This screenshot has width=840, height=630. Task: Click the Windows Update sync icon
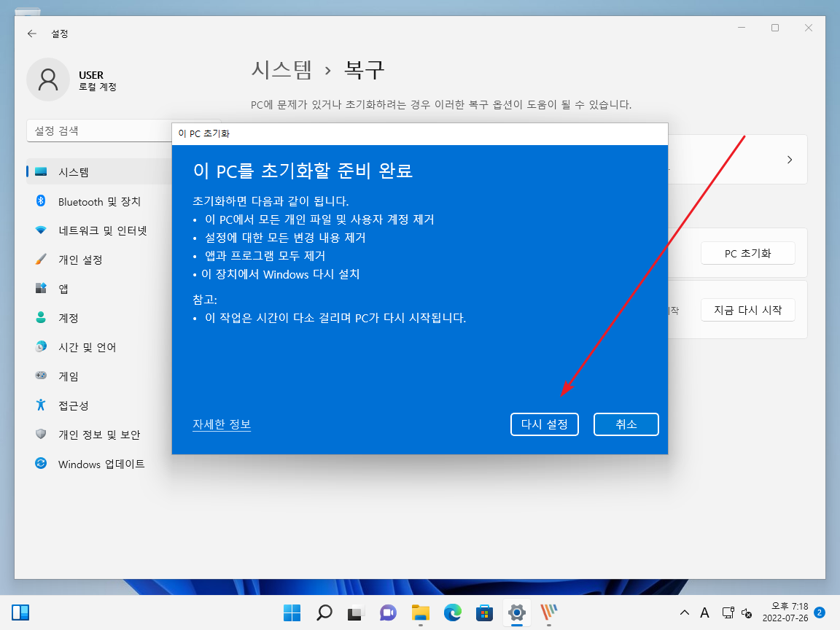coord(41,463)
